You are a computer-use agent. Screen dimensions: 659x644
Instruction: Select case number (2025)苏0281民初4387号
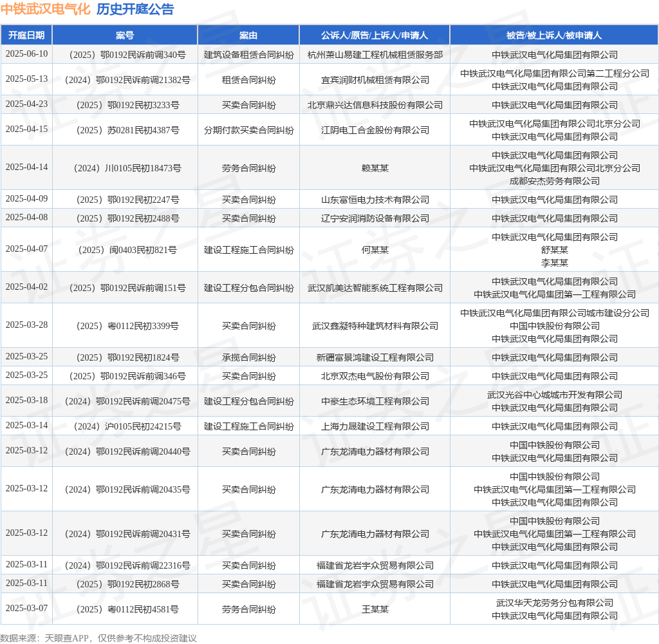click(125, 130)
